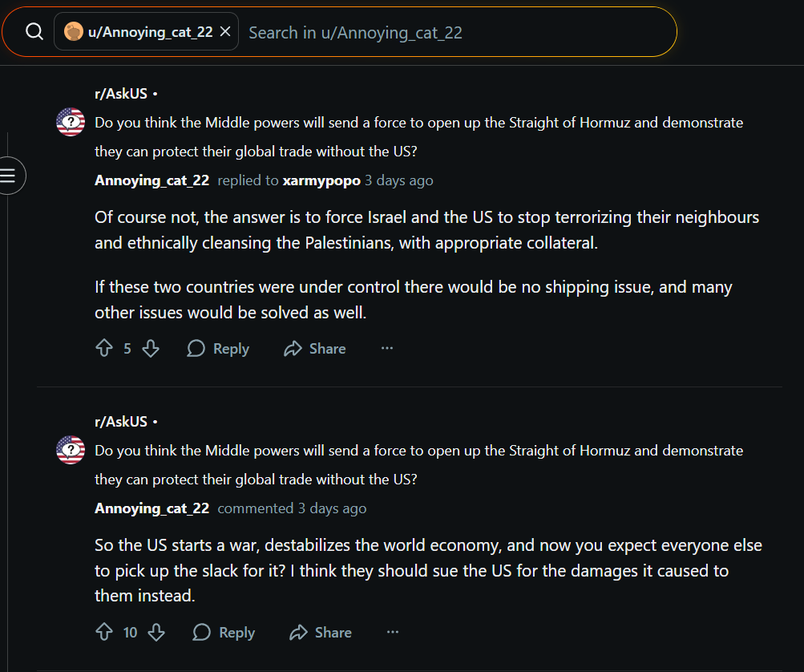Image resolution: width=804 pixels, height=672 pixels.
Task: Open r/AskUS link above second comment
Action: [x=121, y=422]
